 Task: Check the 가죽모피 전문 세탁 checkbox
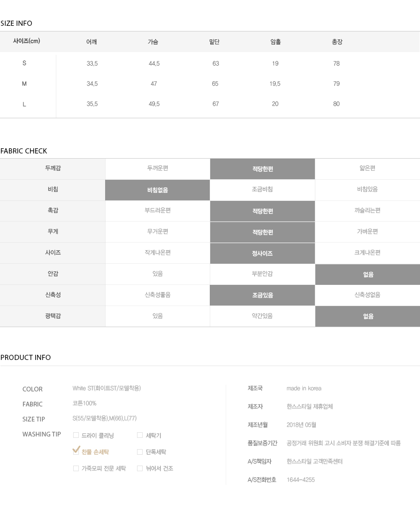(x=76, y=468)
